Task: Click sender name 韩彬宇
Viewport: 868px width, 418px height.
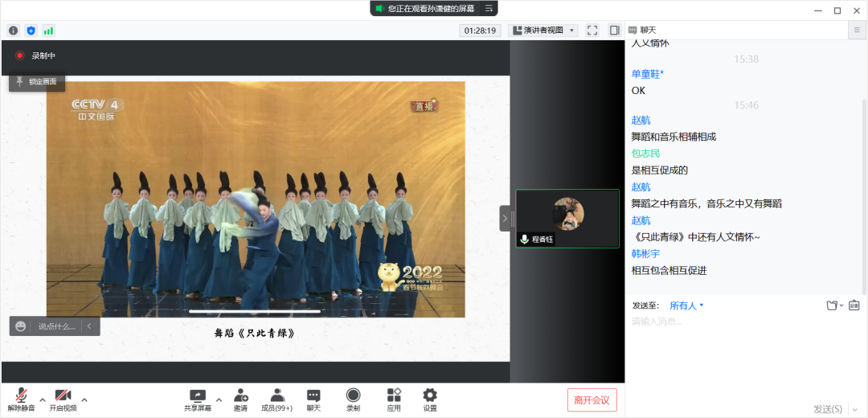Action: click(645, 254)
